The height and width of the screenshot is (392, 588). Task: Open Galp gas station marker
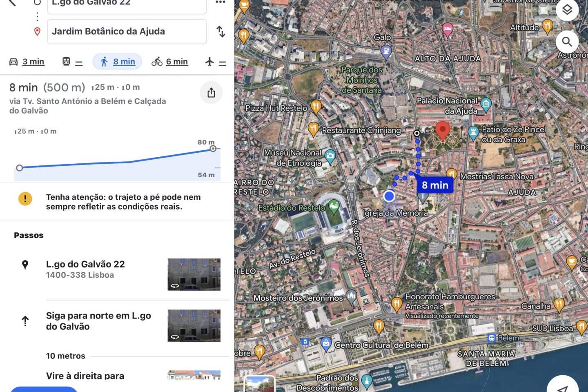pos(386,52)
